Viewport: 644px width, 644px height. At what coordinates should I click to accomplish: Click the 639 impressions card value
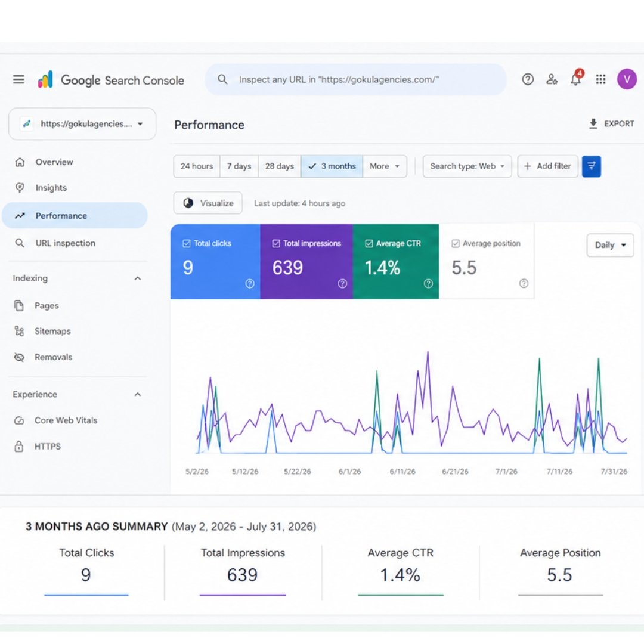[287, 268]
